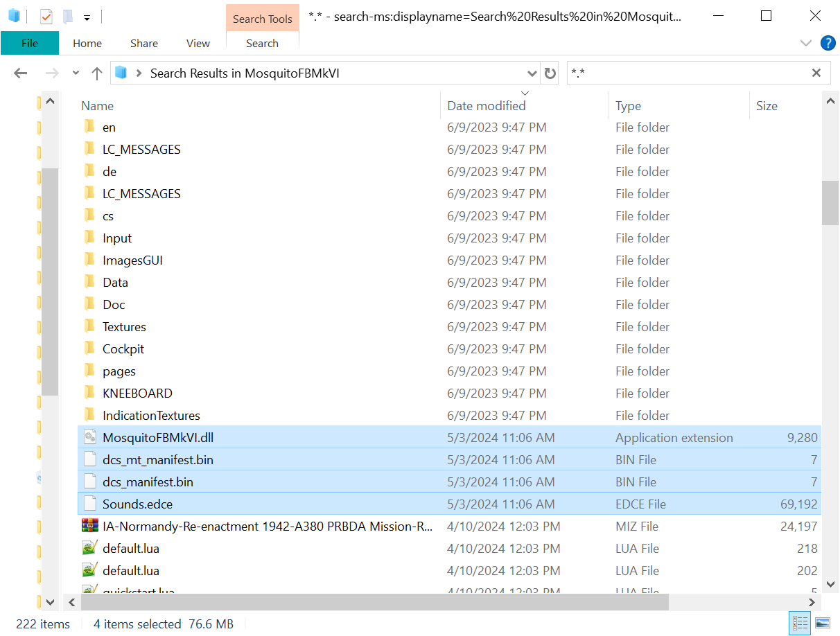Expand the ribbon with the chevron

coord(805,43)
